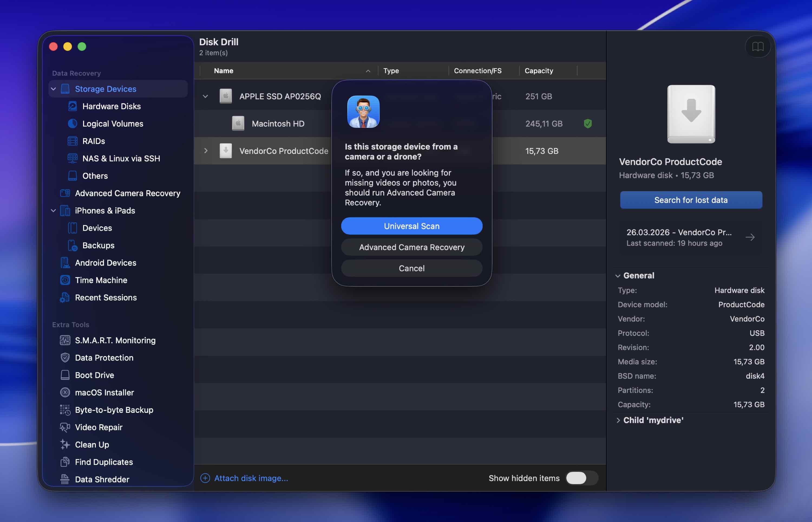Click the Data Shredder icon
This screenshot has height=522, width=812.
click(x=65, y=479)
